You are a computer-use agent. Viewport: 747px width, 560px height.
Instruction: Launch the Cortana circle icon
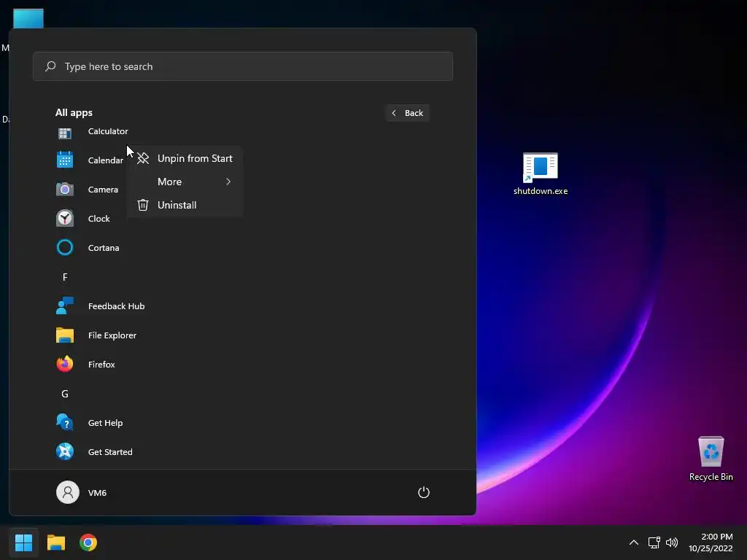(65, 248)
